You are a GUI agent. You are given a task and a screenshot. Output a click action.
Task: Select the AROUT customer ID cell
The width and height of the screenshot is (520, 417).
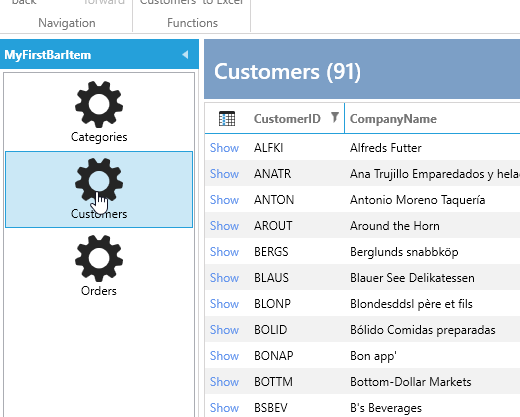(x=273, y=226)
